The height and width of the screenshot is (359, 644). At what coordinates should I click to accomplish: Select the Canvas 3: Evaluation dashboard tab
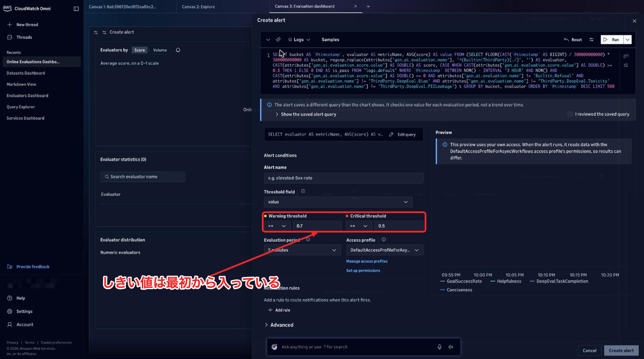pyautogui.click(x=304, y=7)
